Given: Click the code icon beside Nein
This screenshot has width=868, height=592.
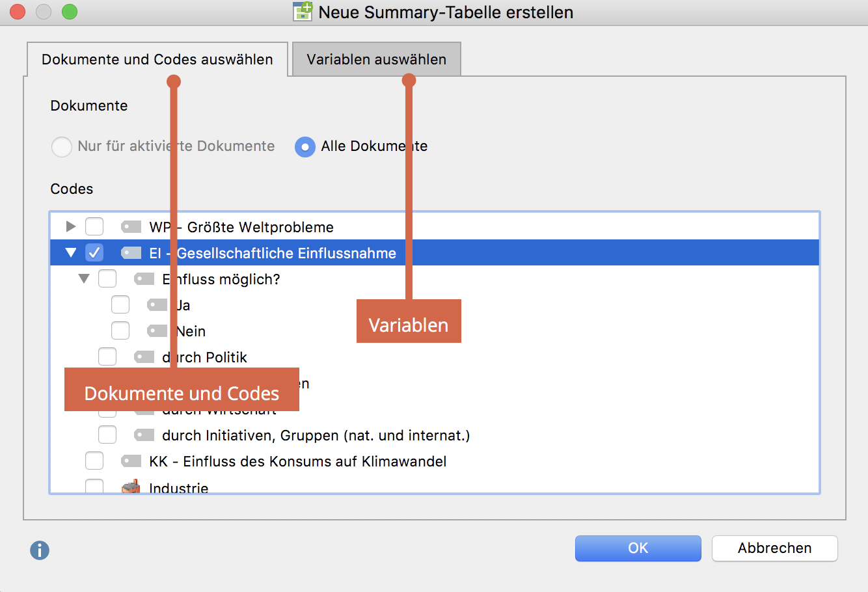Looking at the screenshot, I should pyautogui.click(x=157, y=331).
